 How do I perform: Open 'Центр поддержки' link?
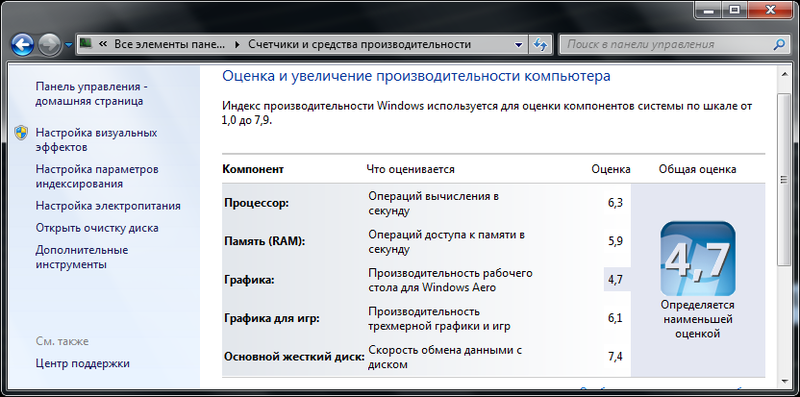click(x=82, y=364)
